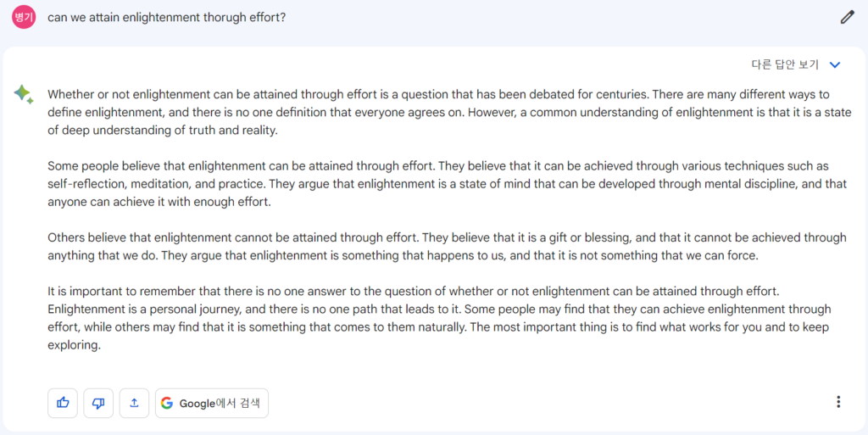
Task: Click the paragraph starting "Whether or not enlightenment"
Action: tap(449, 112)
